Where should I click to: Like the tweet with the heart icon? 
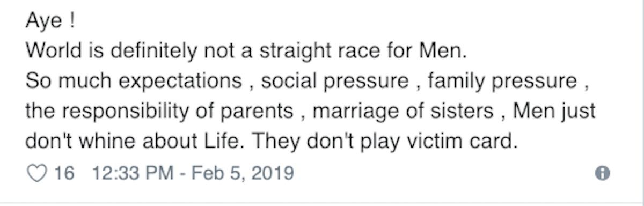36,173
